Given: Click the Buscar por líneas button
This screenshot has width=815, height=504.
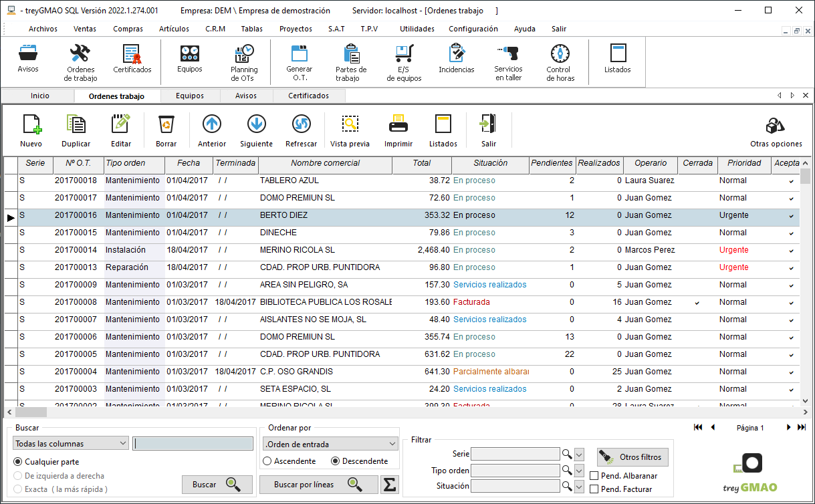Looking at the screenshot, I should (318, 485).
